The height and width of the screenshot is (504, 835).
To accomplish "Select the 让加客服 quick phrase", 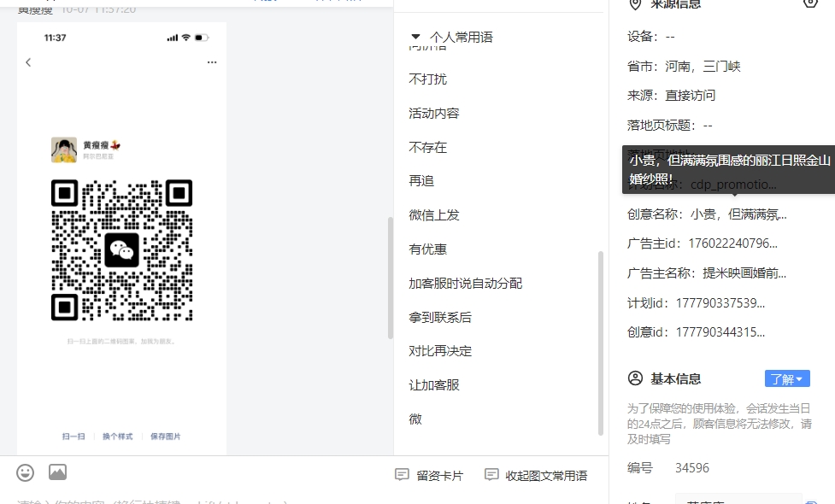I will [434, 384].
